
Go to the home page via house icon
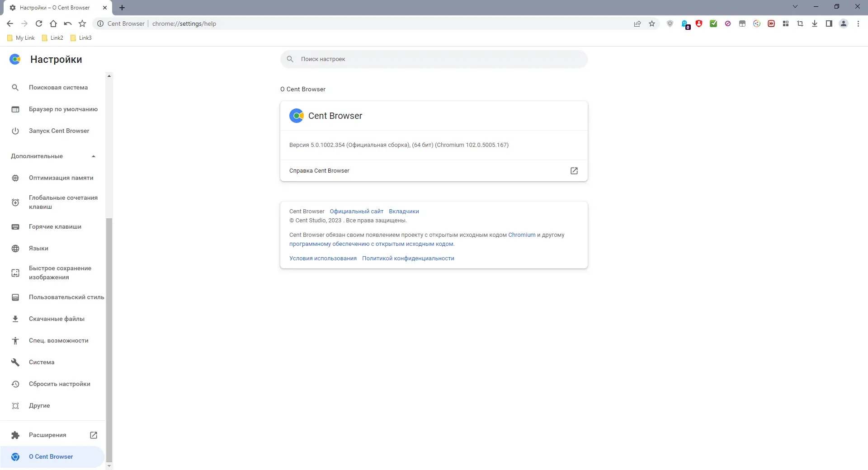click(53, 23)
